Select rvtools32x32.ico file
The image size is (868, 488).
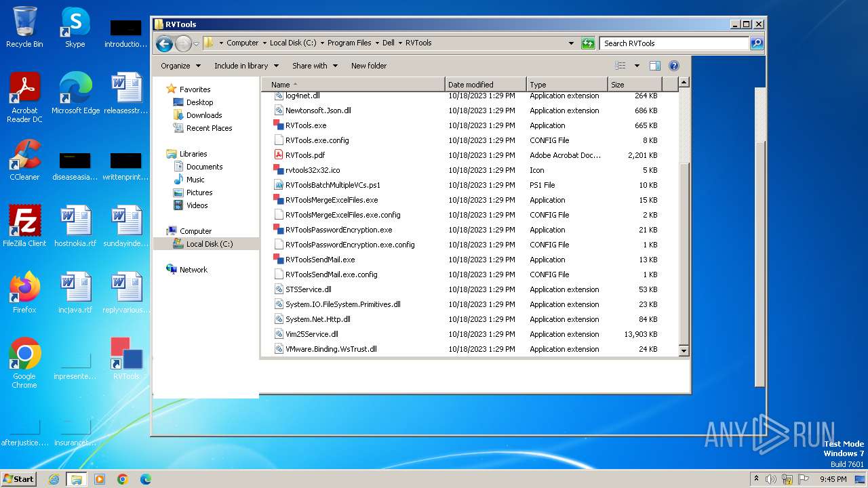(313, 170)
